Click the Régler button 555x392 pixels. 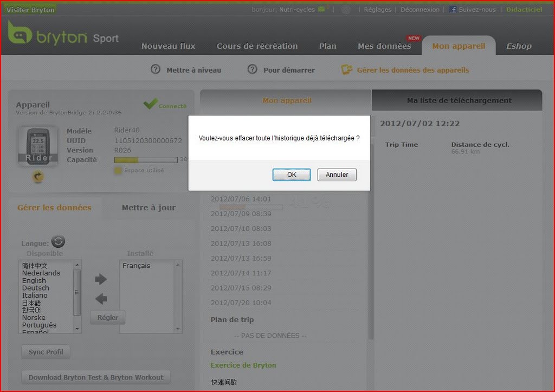click(x=108, y=318)
